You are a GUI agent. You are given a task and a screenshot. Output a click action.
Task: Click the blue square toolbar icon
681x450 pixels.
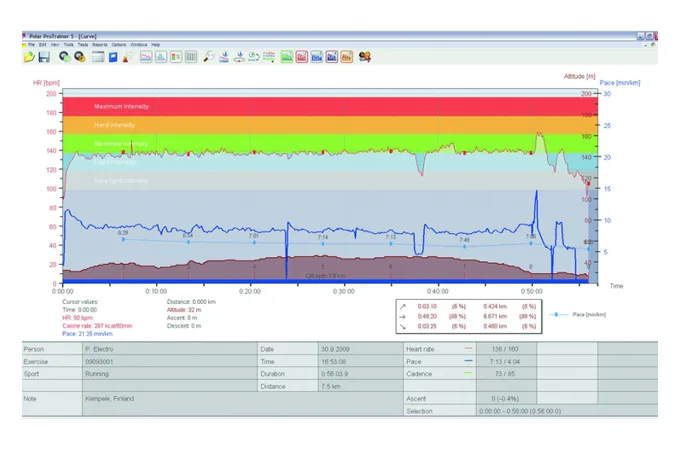[113, 57]
